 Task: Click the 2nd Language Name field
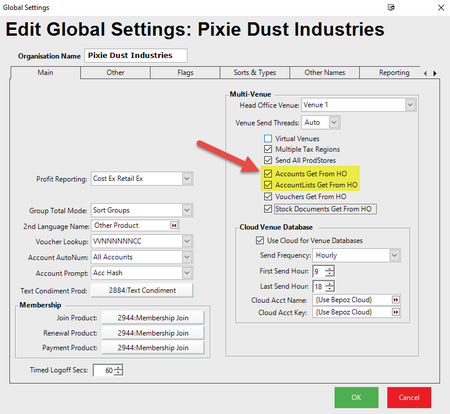(135, 226)
